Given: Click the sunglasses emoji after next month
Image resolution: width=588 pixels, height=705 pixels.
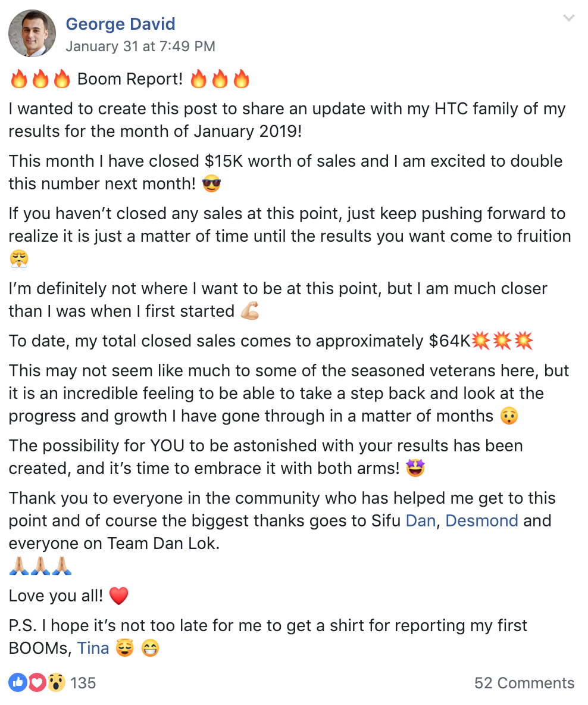Looking at the screenshot, I should [x=212, y=184].
